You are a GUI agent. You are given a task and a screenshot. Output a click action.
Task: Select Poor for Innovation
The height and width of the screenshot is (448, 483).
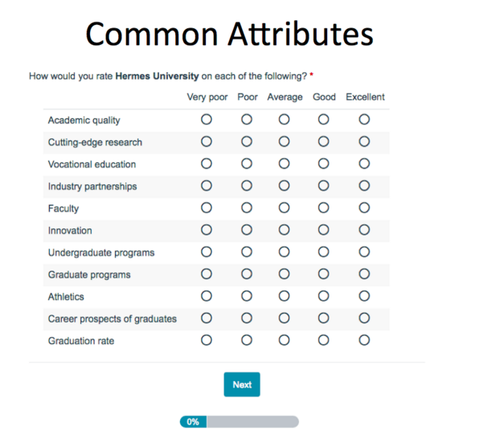tap(247, 230)
